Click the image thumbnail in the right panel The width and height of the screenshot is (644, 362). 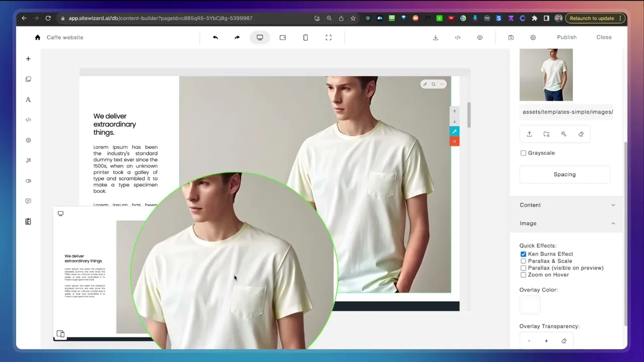546,74
